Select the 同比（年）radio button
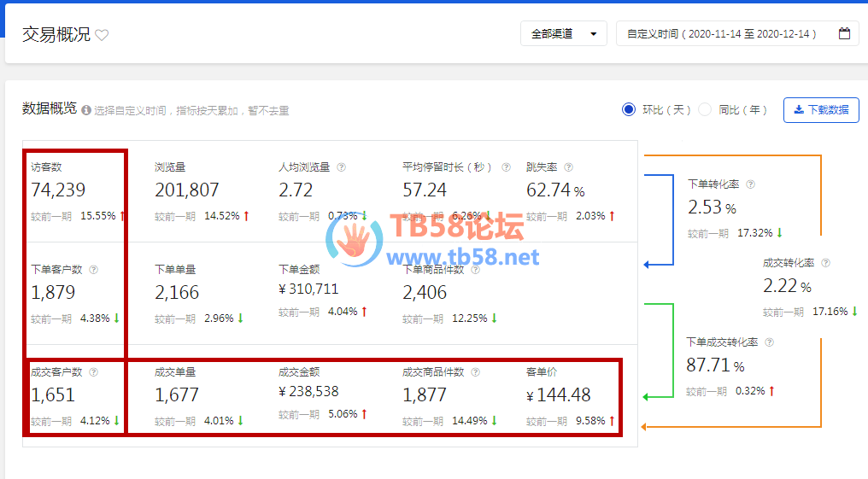 705,109
